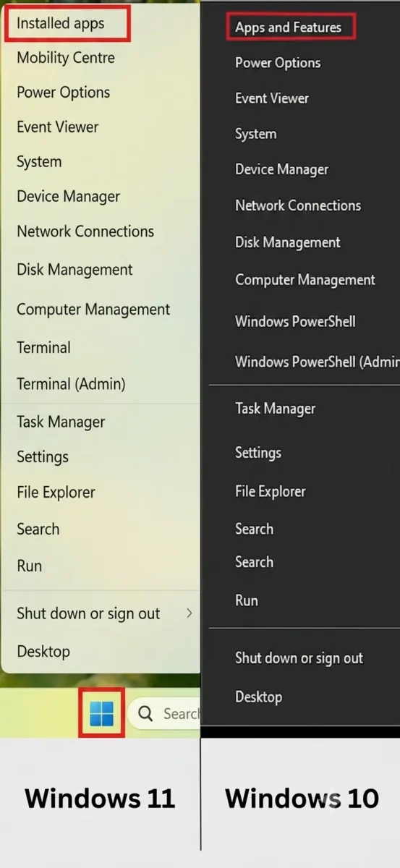The image size is (400, 868).
Task: Launch File Explorer in Windows 11 menu
Action: coord(56,493)
